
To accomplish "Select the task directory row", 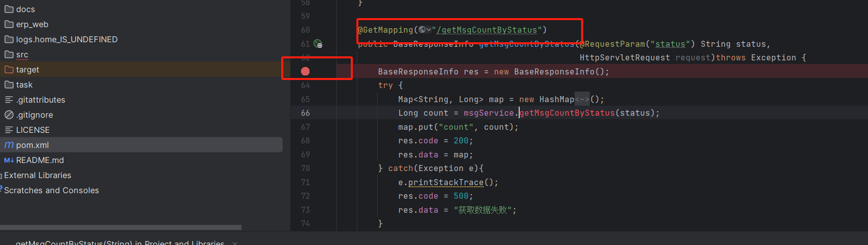I will click(141, 85).
